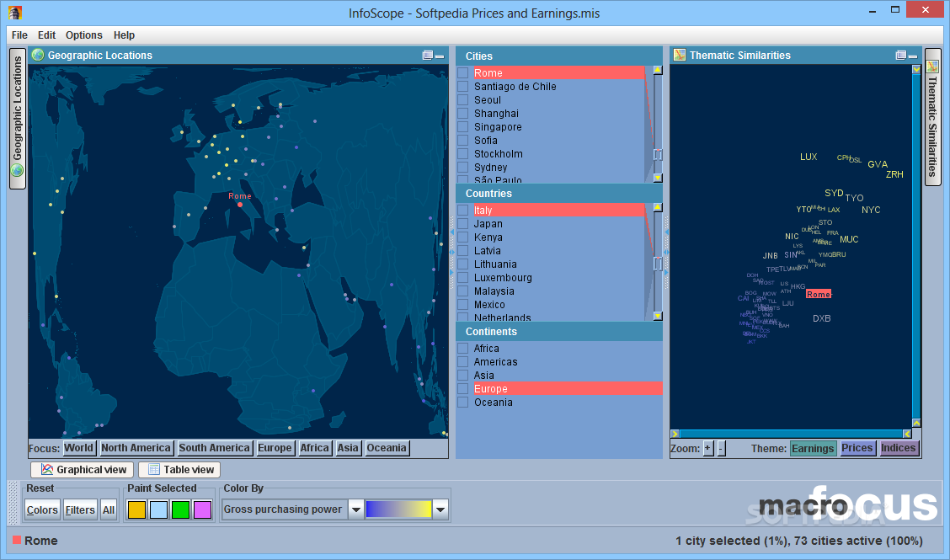This screenshot has height=560, width=950.
Task: Check the Santiago de Chile checkbox
Action: [x=463, y=86]
